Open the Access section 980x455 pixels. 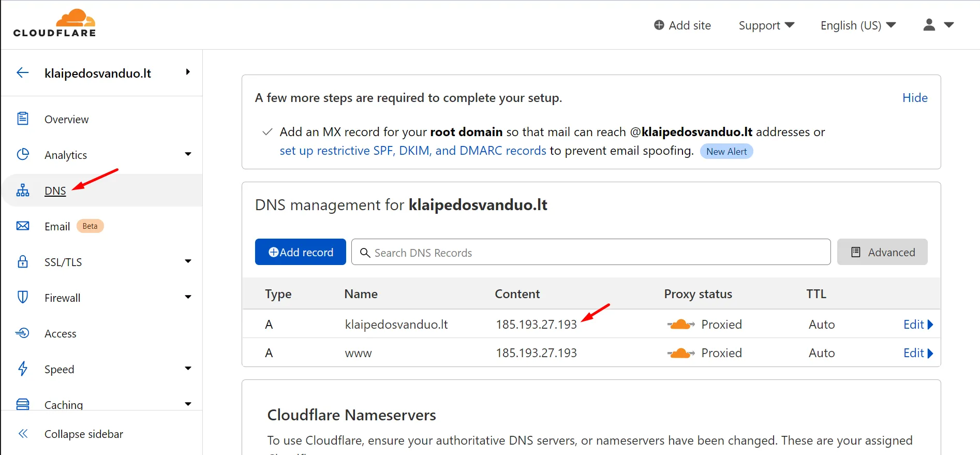(x=60, y=333)
